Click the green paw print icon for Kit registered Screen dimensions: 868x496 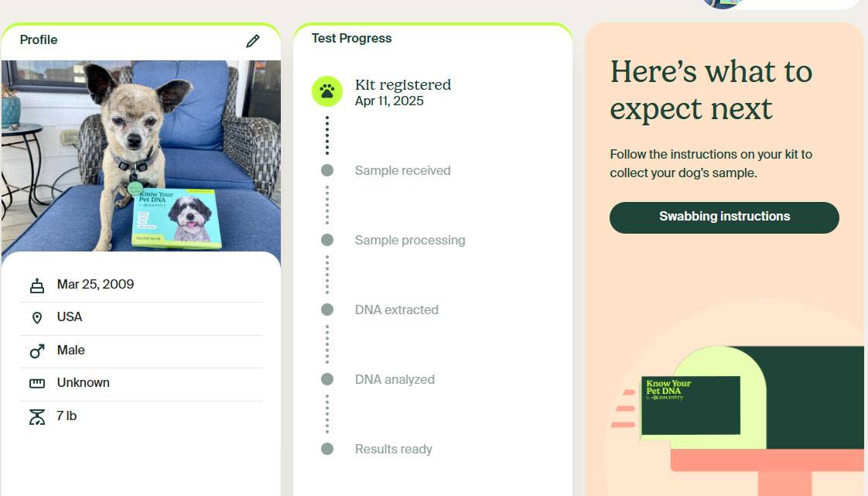(326, 91)
